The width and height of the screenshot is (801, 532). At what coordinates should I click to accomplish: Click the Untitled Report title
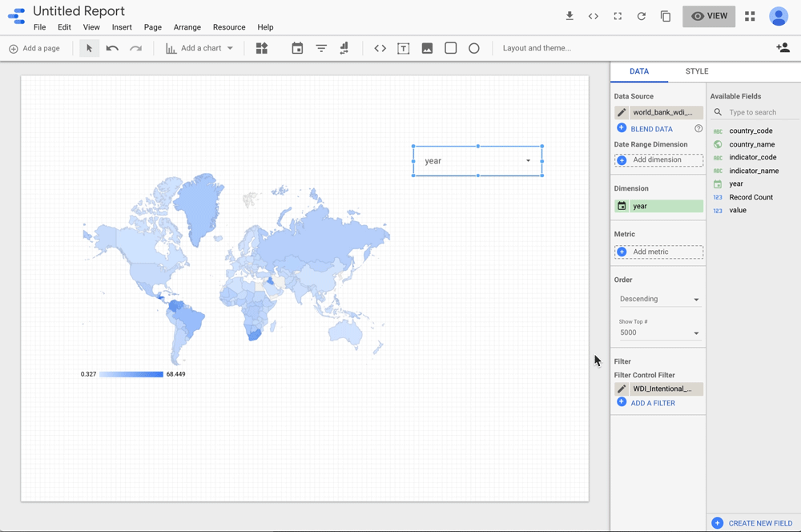tap(78, 11)
